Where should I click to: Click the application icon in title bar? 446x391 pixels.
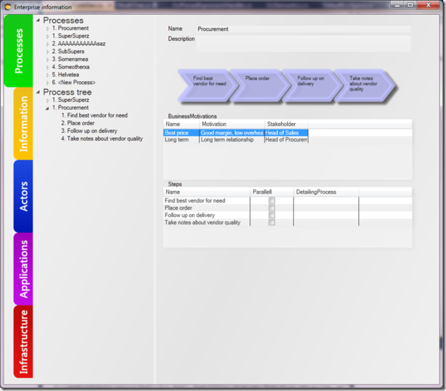[x=7, y=7]
